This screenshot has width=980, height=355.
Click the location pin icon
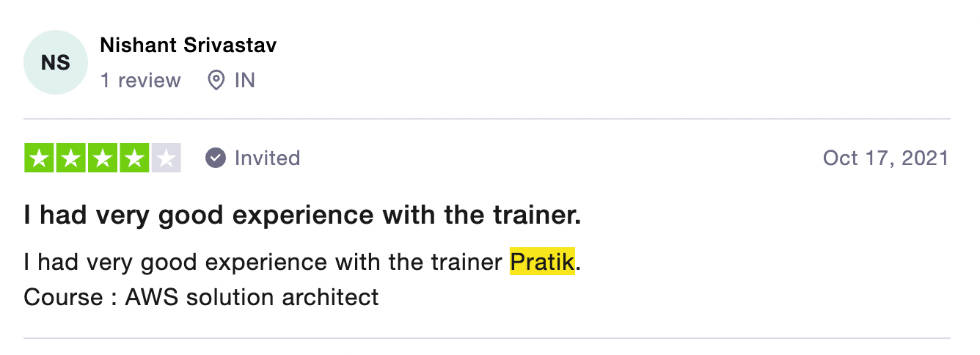click(216, 80)
